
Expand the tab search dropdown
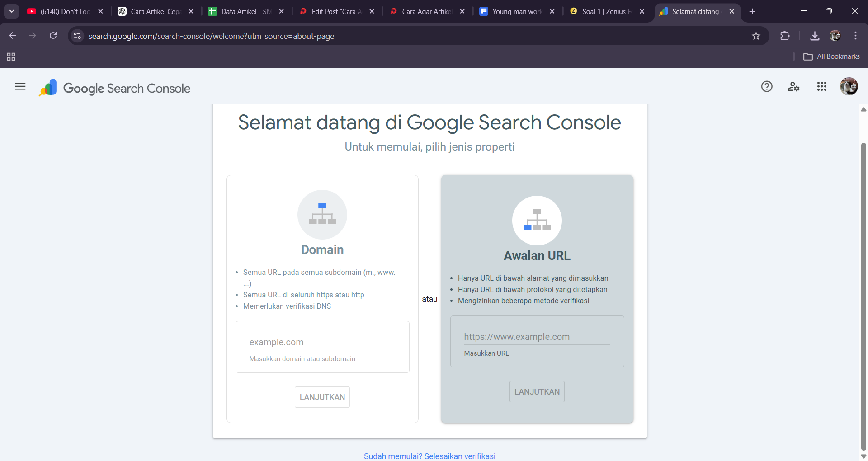12,11
